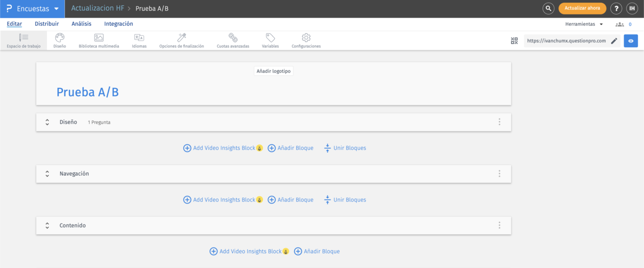Click the Contenido block title
Screen dimensions: 644x268
72,226
